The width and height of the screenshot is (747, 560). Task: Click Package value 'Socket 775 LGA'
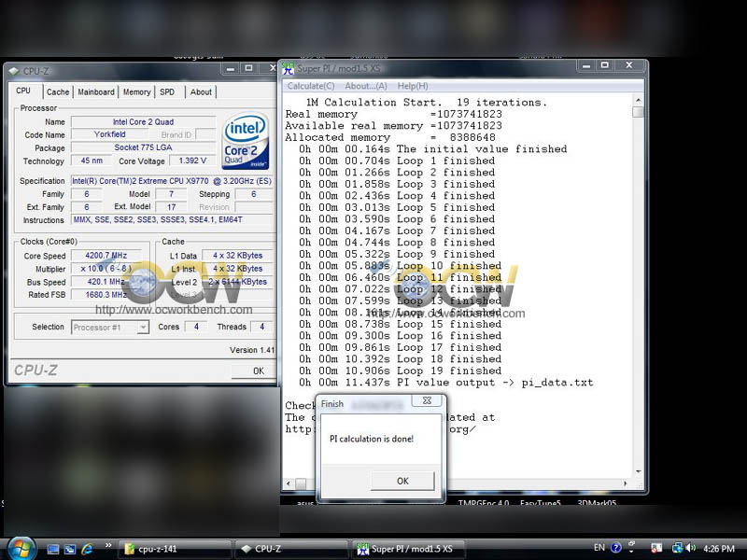point(143,147)
